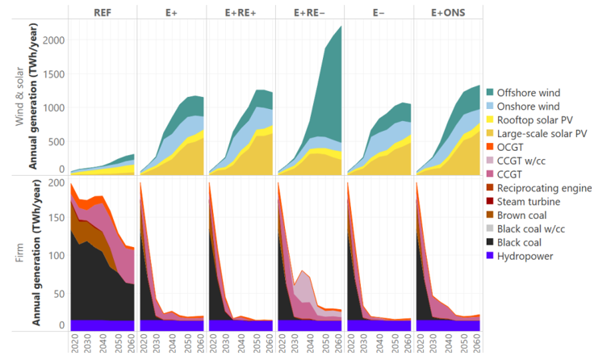The image size is (611, 364).
Task: Click the E− scenario panel header
Action: click(378, 10)
